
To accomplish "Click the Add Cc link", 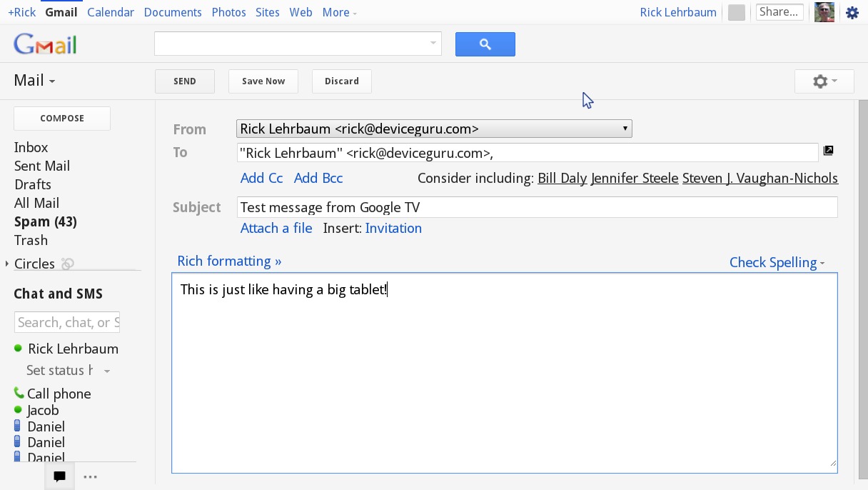I will [x=261, y=178].
